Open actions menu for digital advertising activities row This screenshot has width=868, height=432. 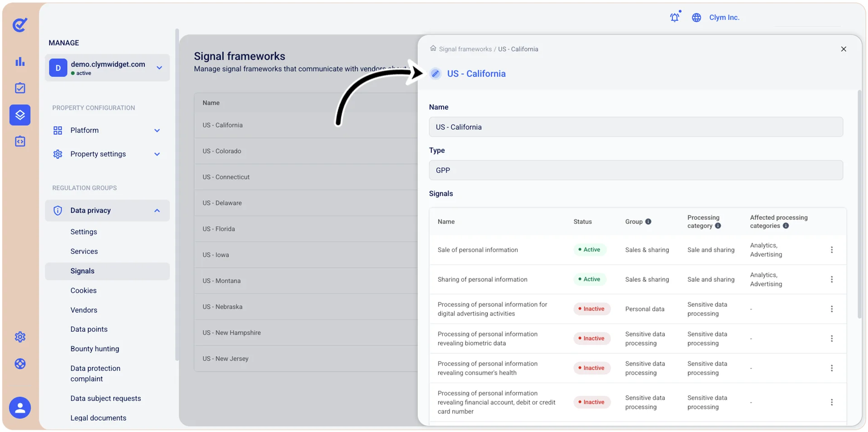point(831,309)
